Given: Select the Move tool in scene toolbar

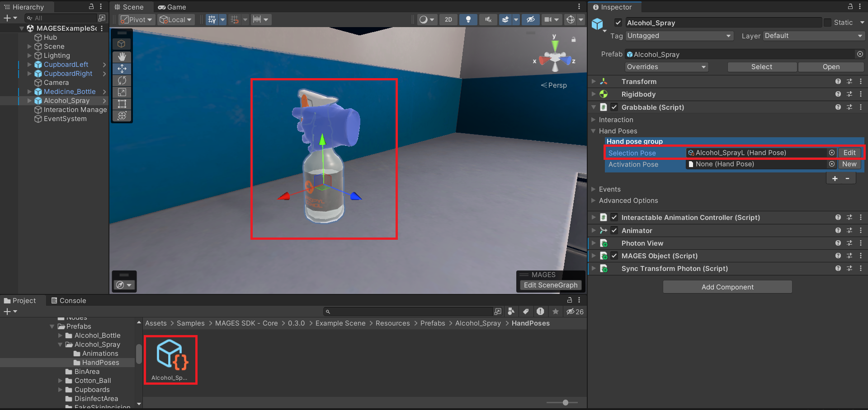Looking at the screenshot, I should coord(122,69).
